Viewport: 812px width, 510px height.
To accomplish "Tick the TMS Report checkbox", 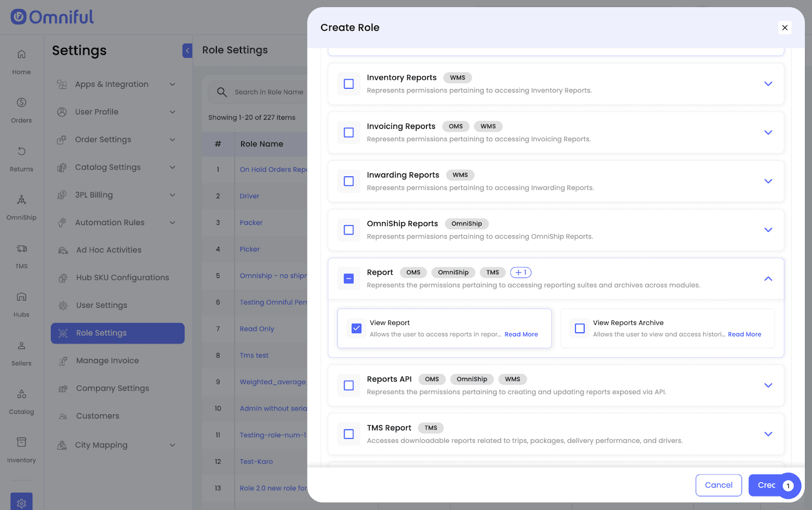I will [349, 434].
